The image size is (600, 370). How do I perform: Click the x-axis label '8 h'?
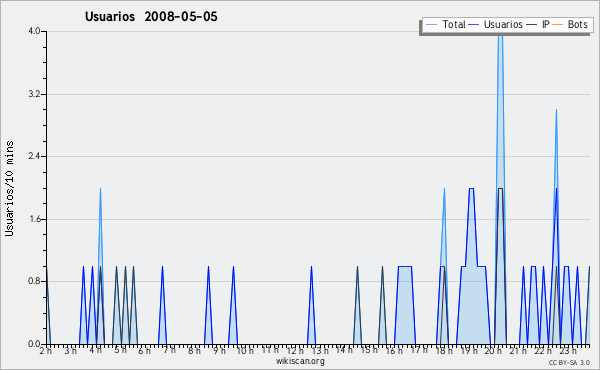194,350
